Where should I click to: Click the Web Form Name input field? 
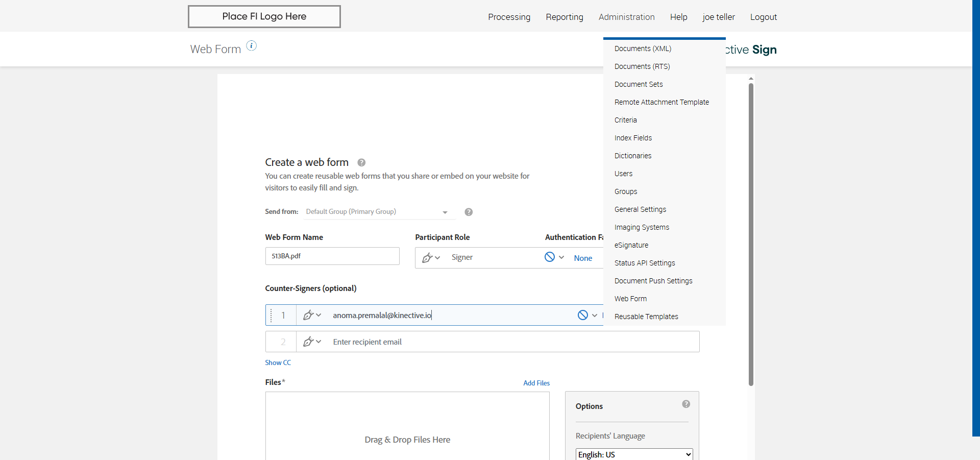[x=332, y=256]
